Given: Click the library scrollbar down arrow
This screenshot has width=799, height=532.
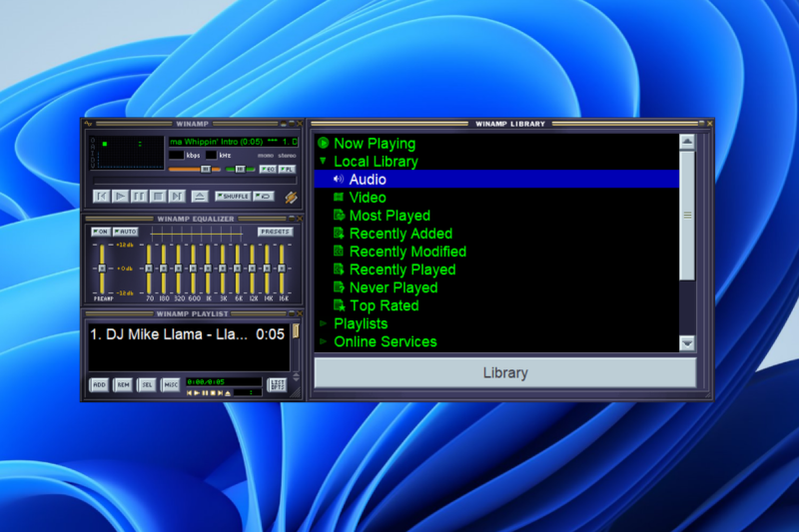Looking at the screenshot, I should click(687, 343).
